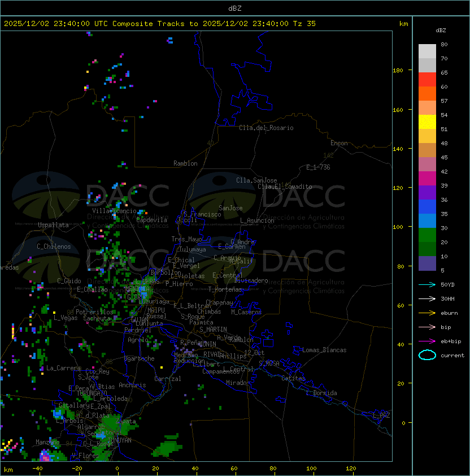The width and height of the screenshot is (470, 476).
Task: Click the Potrerillos place label
Action: [94, 312]
